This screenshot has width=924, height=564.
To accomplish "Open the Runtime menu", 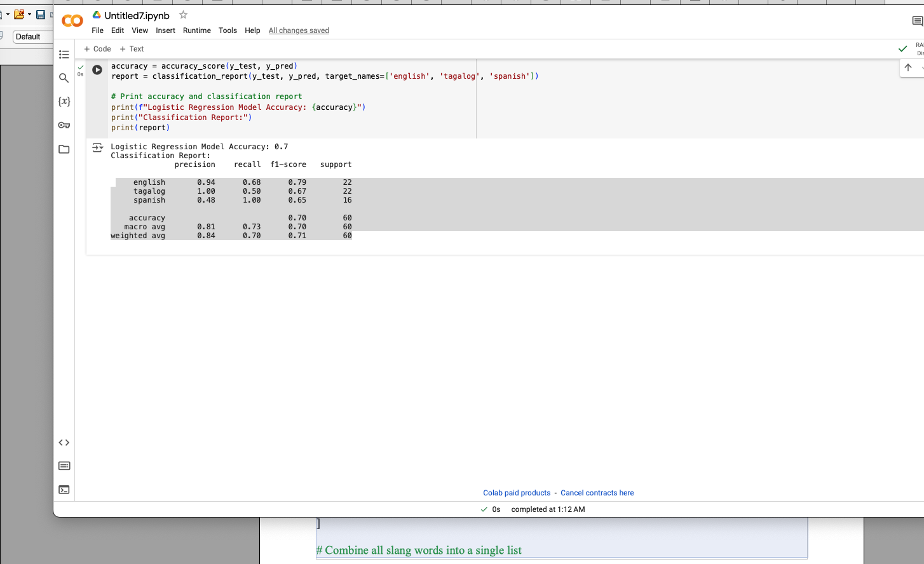I will (197, 30).
